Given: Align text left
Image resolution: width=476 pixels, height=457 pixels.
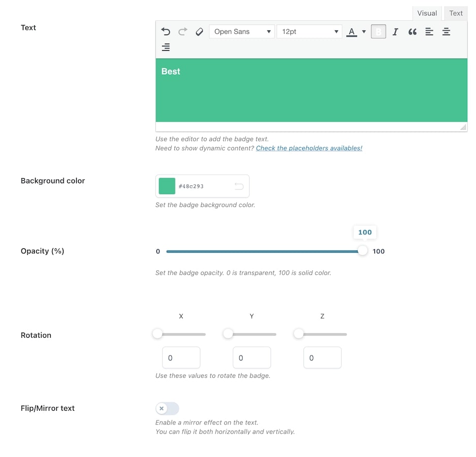Looking at the screenshot, I should point(429,31).
